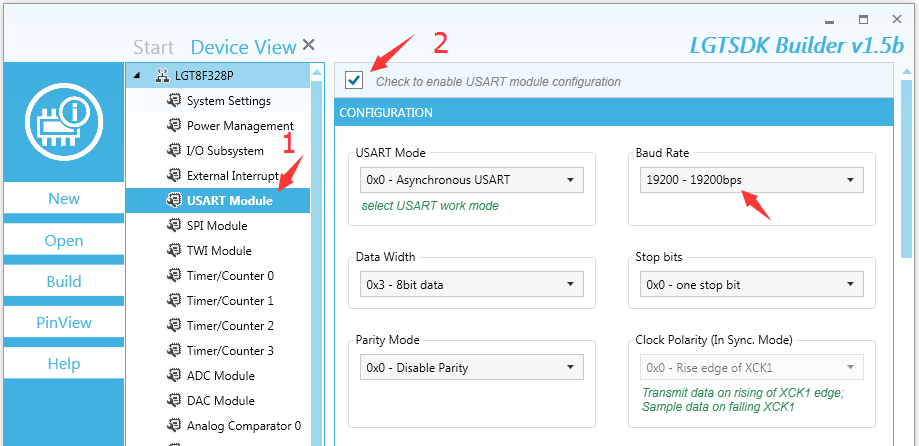Click the Open sidebar button
Screen dimensions: 919x446
[64, 240]
